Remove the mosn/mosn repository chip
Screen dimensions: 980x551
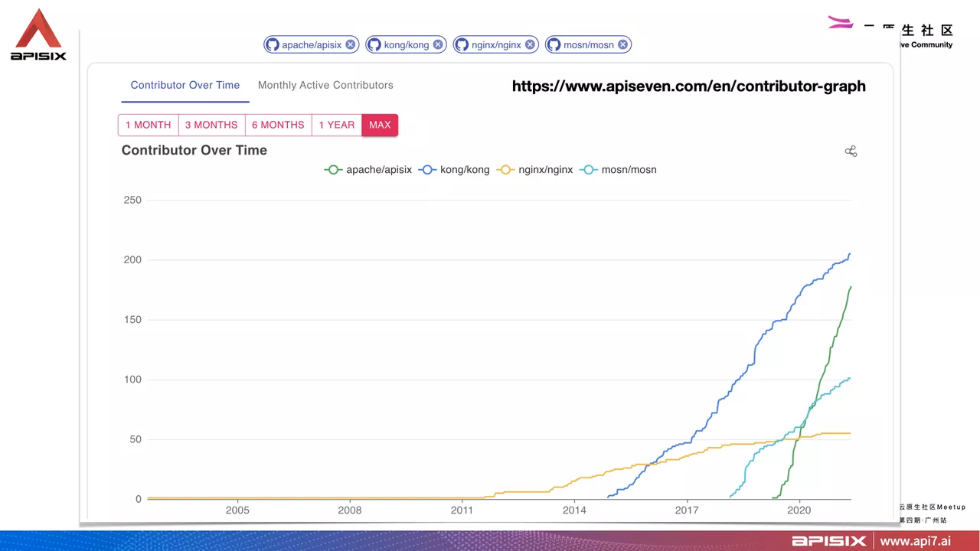click(623, 44)
